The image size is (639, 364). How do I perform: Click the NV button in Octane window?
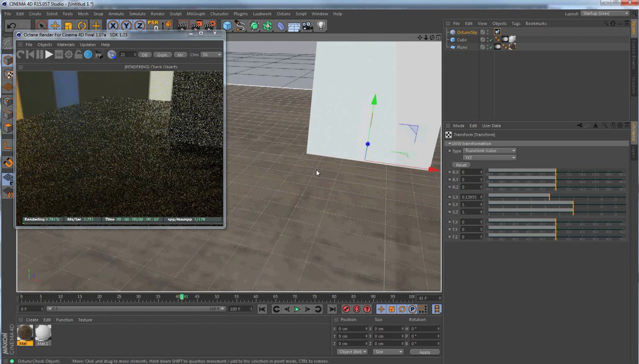(180, 55)
